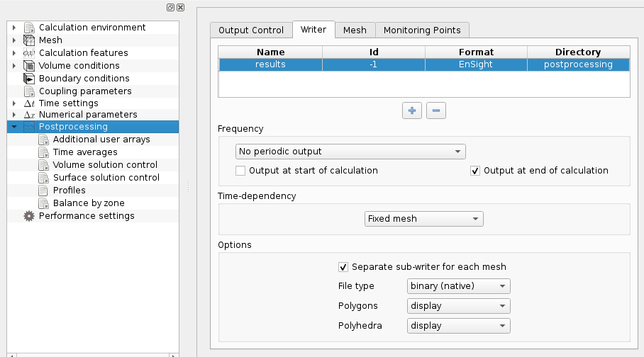Select the Writer tab
Screen dimensions: 644x357
[313, 30]
